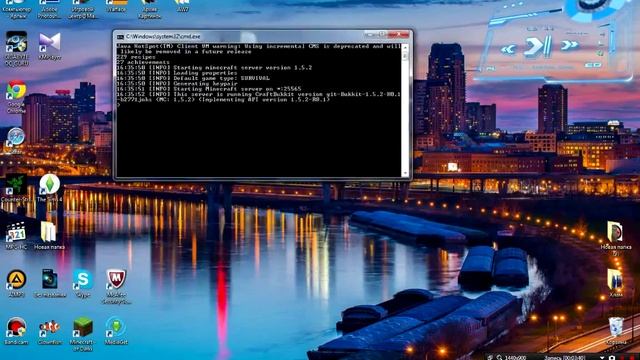Viewport: 640px width, 360px height.
Task: Click the scroll-down arrow in the cmd window
Action: [x=405, y=173]
